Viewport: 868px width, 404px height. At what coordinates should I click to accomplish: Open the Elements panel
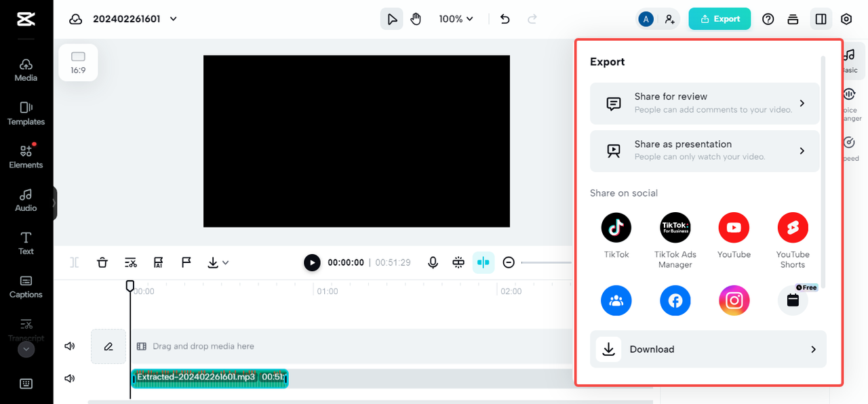coord(26,157)
